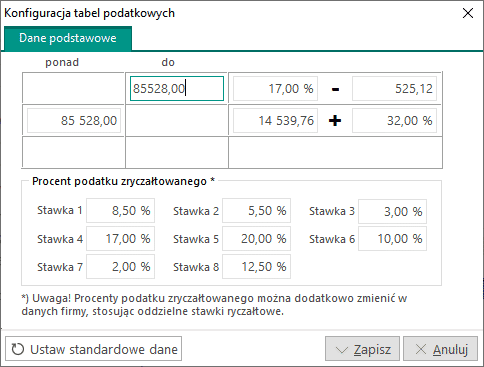Click the Stawka 3 field showing 3,00 %

click(392, 211)
